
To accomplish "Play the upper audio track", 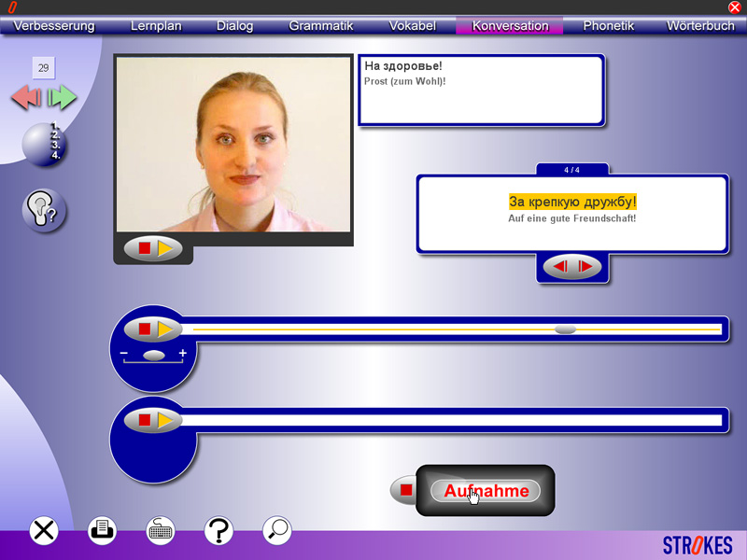I will [165, 329].
